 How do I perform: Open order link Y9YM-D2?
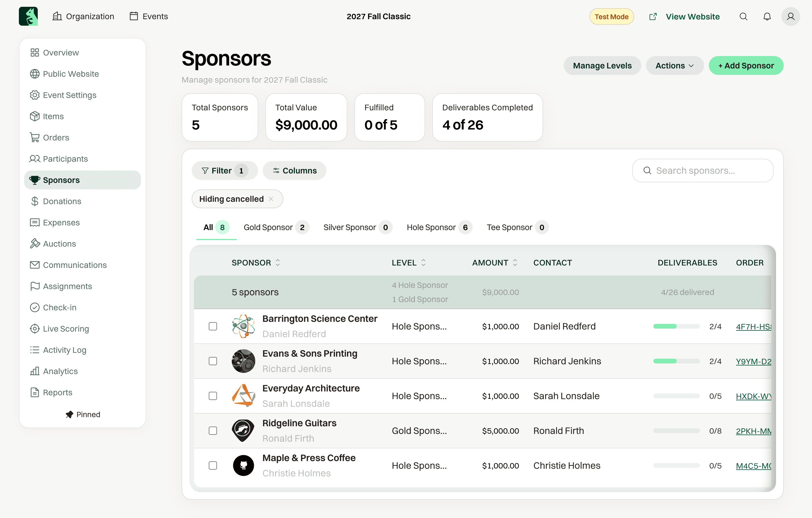753,361
